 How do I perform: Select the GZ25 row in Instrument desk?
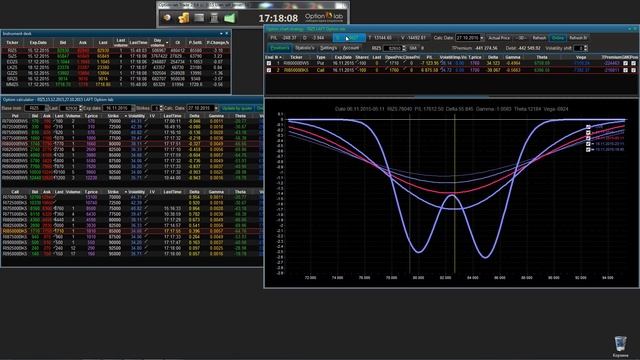click(x=116, y=73)
